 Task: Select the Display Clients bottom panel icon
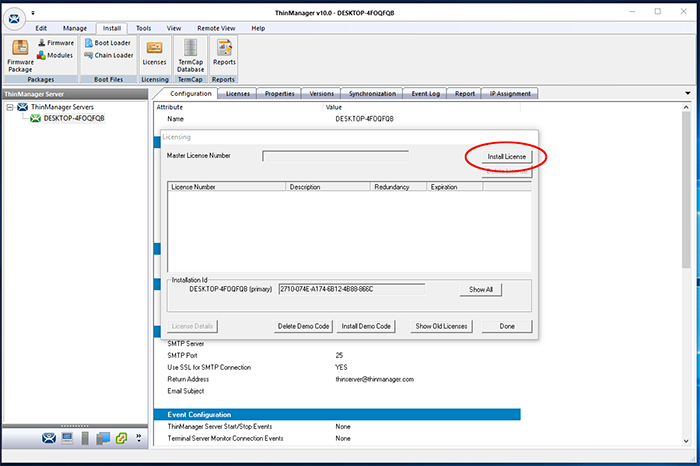pyautogui.click(x=103, y=438)
